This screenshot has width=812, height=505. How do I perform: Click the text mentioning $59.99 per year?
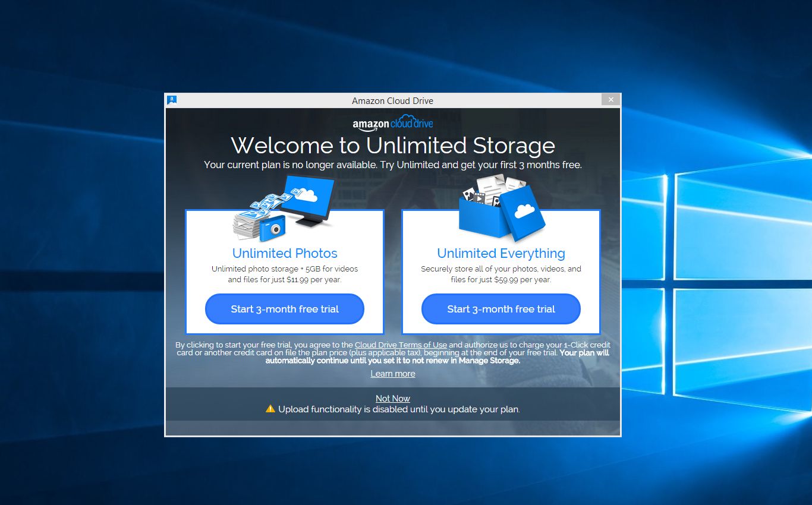501,274
